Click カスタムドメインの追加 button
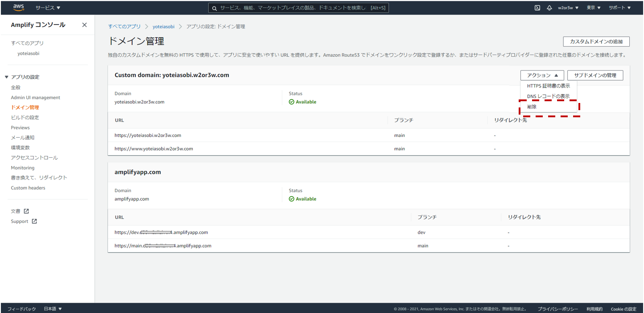644x313 pixels. point(596,41)
